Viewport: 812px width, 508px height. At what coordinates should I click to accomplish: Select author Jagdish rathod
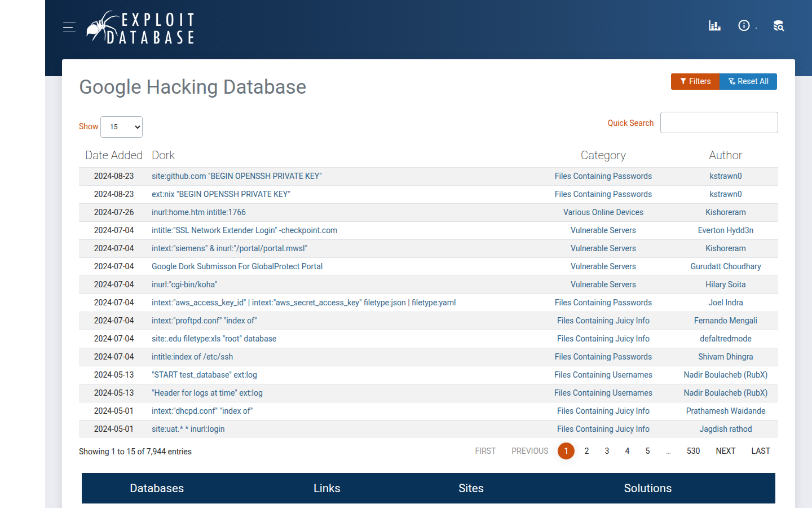[x=726, y=429]
